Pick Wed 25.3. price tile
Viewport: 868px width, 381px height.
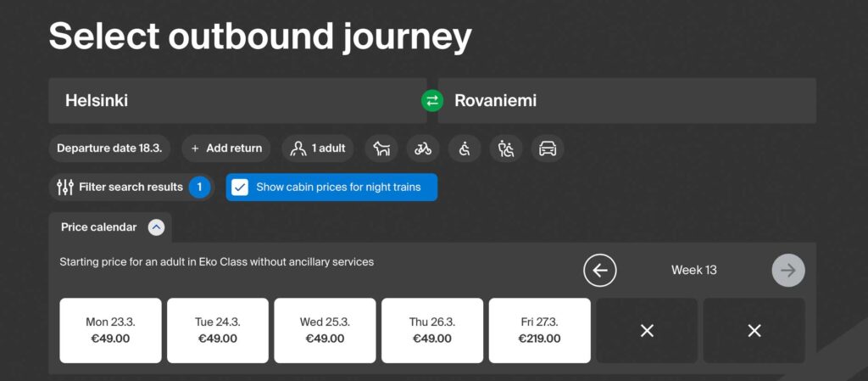[x=325, y=331]
